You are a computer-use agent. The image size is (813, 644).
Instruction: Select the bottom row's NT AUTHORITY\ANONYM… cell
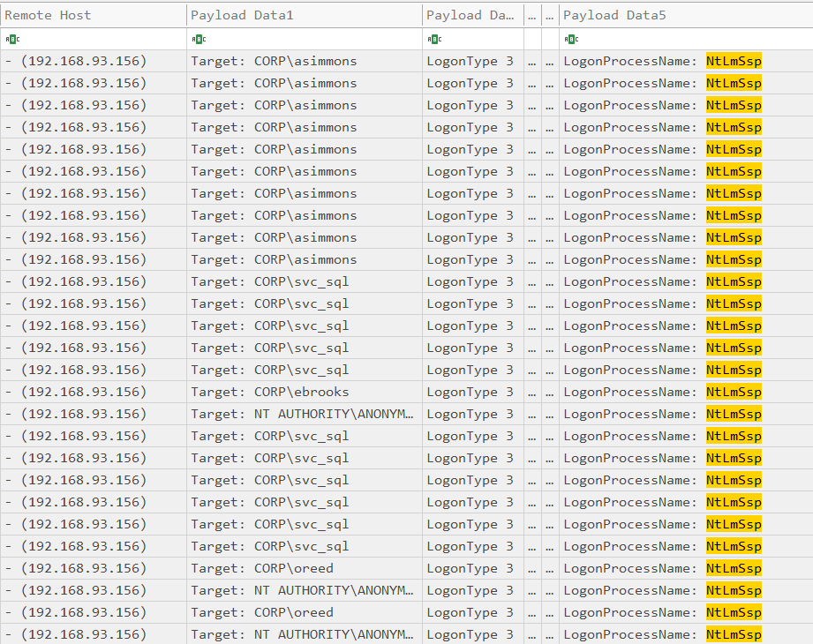pyautogui.click(x=305, y=634)
